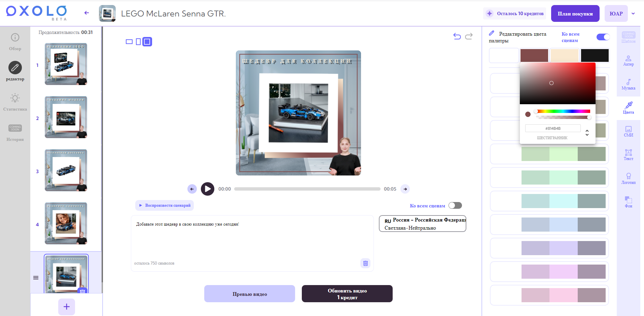Choose the rose pink palette row
Viewport: 644px width, 316px height.
click(549, 295)
